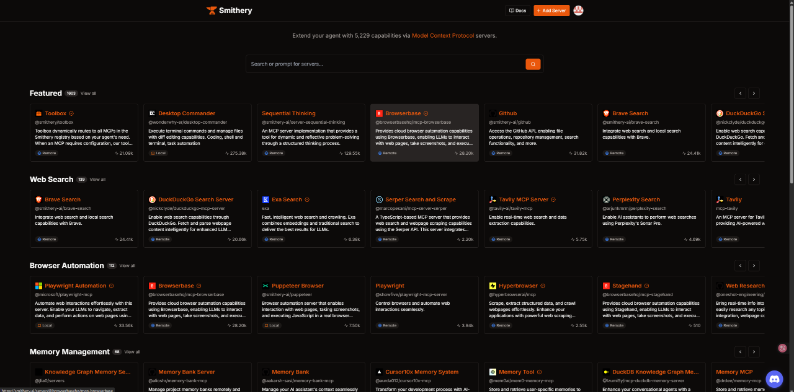This screenshot has height=392, width=794.
Task: Click the Local badge on Desktop Commander
Action: pyautogui.click(x=158, y=153)
